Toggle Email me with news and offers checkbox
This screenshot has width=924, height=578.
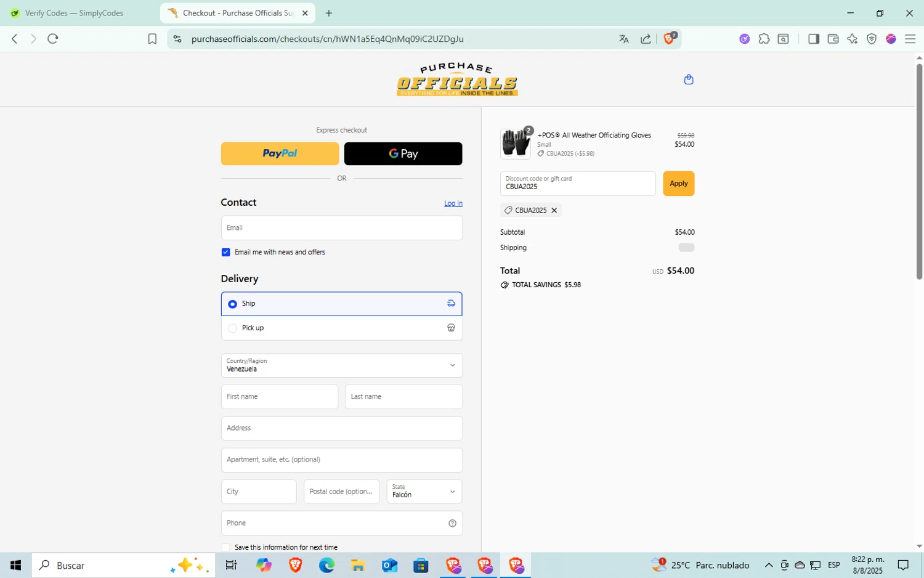click(x=225, y=252)
